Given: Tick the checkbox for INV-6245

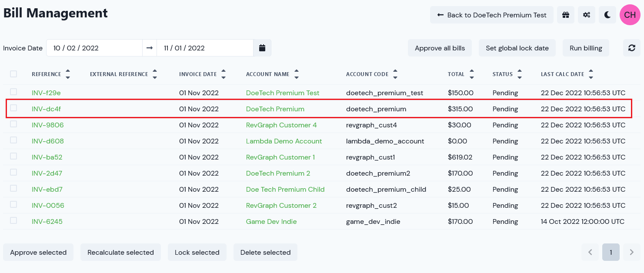Looking at the screenshot, I should [x=13, y=220].
